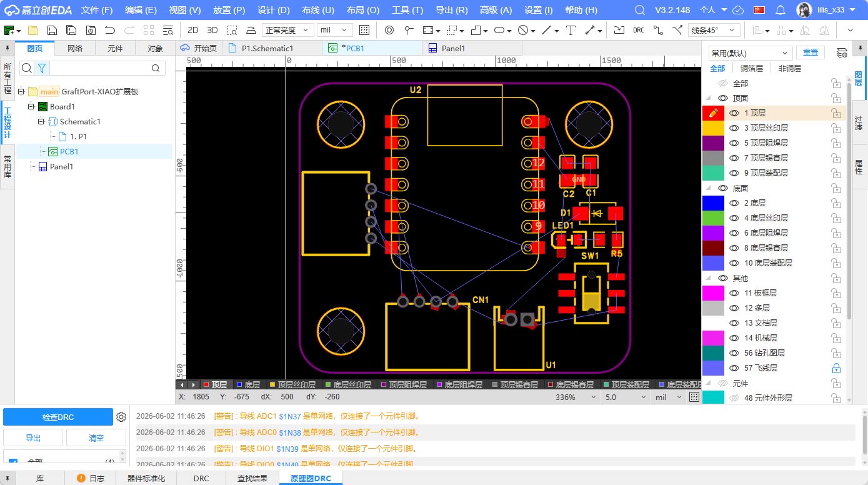Select the line drawing tool
Screen dimensions: 868x485
coord(547,30)
